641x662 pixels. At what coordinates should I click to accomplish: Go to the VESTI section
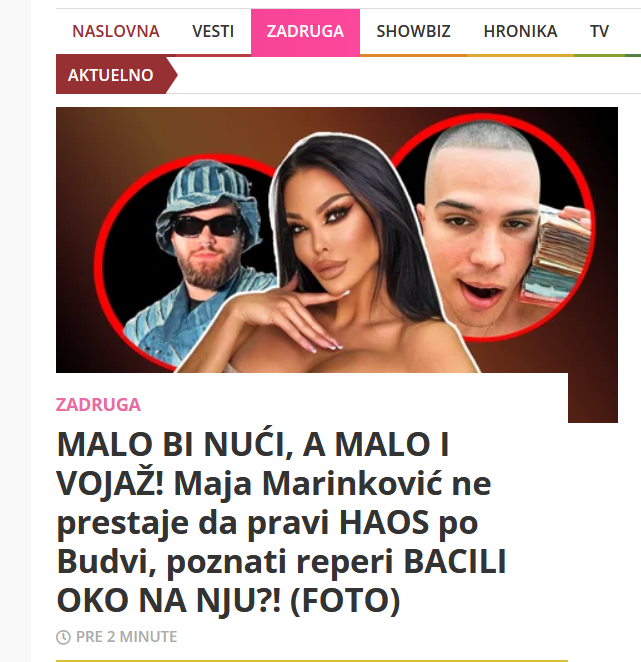[x=213, y=31]
